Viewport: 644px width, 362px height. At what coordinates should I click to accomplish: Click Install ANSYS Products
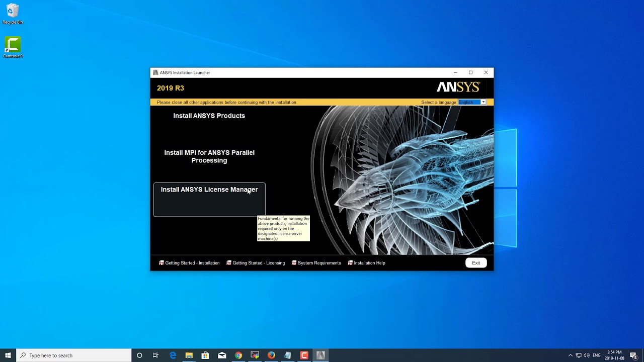point(209,116)
